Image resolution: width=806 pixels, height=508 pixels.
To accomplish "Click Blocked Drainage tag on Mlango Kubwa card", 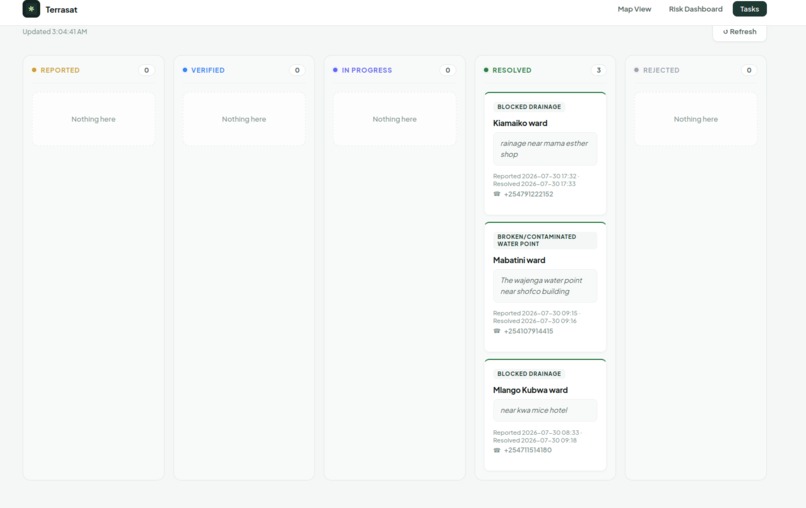I will coord(529,374).
